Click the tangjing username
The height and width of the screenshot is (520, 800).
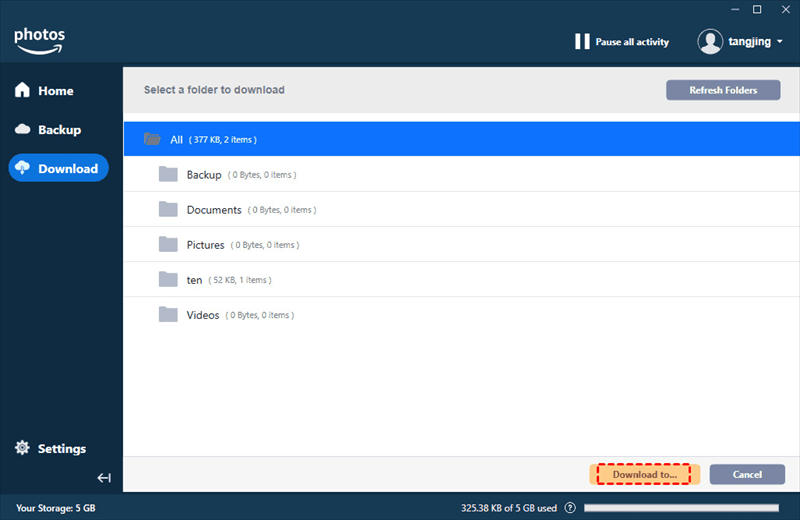coord(749,42)
